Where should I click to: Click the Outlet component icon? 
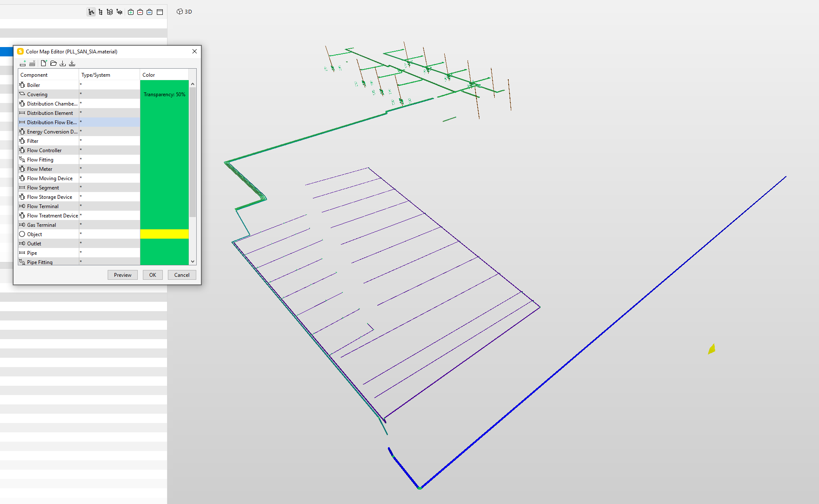pyautogui.click(x=22, y=243)
